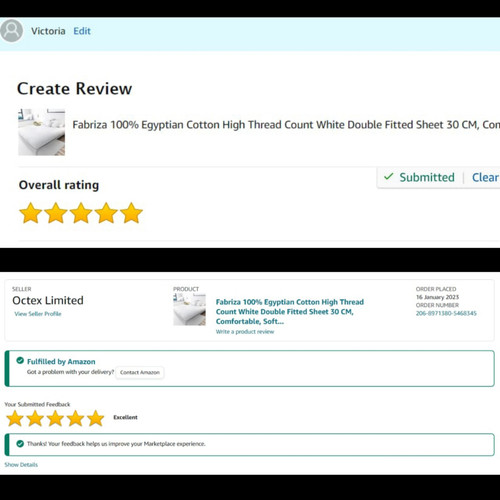Click fourth star of Your Submitted Feedback
The image size is (500, 500).
coord(76,418)
